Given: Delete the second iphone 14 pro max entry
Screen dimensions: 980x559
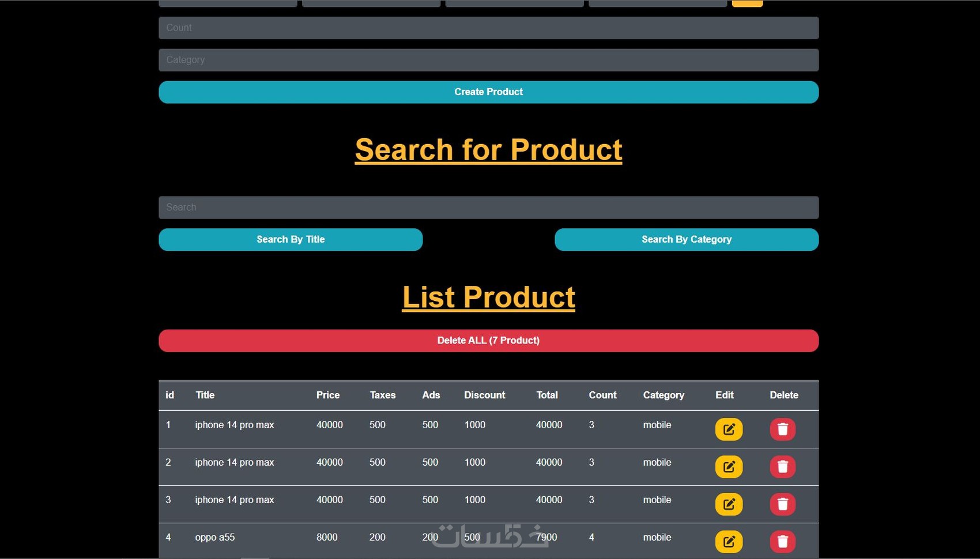Looking at the screenshot, I should point(783,467).
